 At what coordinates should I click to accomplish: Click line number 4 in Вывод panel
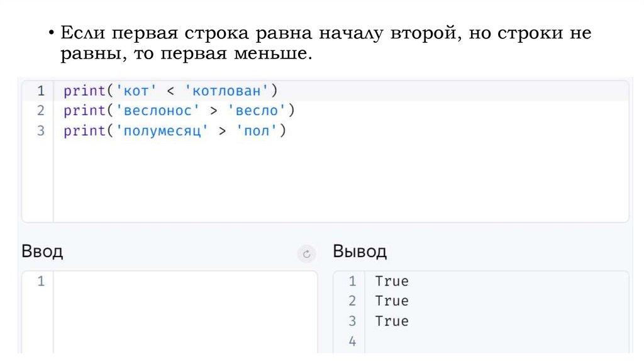pos(352,342)
